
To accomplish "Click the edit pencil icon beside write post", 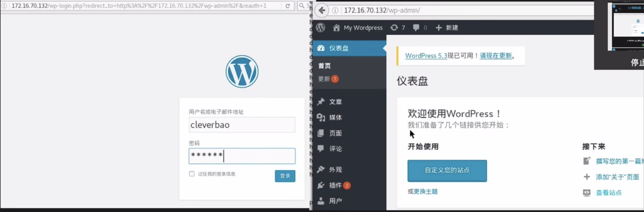I will point(587,161).
